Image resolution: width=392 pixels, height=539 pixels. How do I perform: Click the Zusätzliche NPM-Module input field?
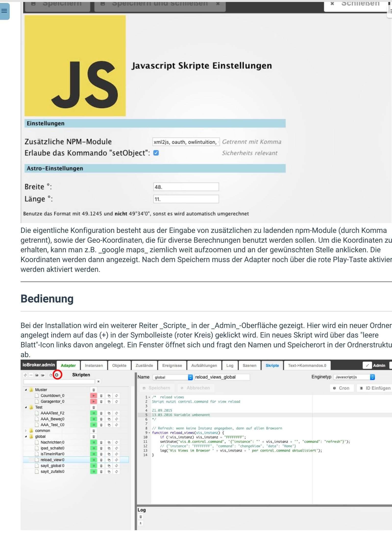point(186,142)
